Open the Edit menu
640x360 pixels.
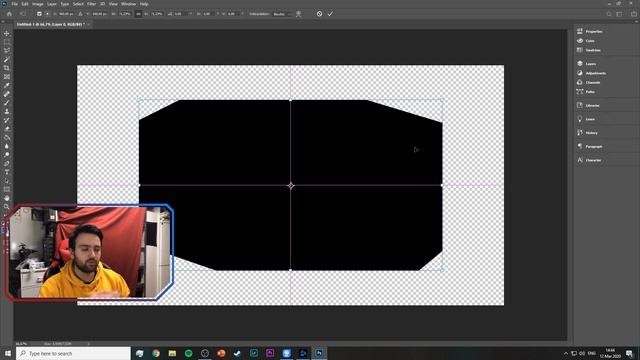[25, 4]
